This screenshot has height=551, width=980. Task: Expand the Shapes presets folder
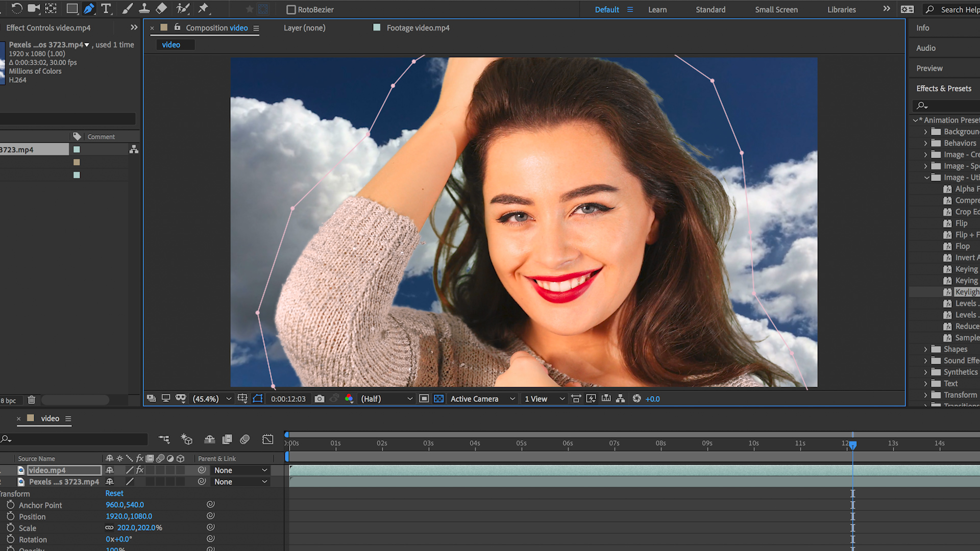(925, 349)
